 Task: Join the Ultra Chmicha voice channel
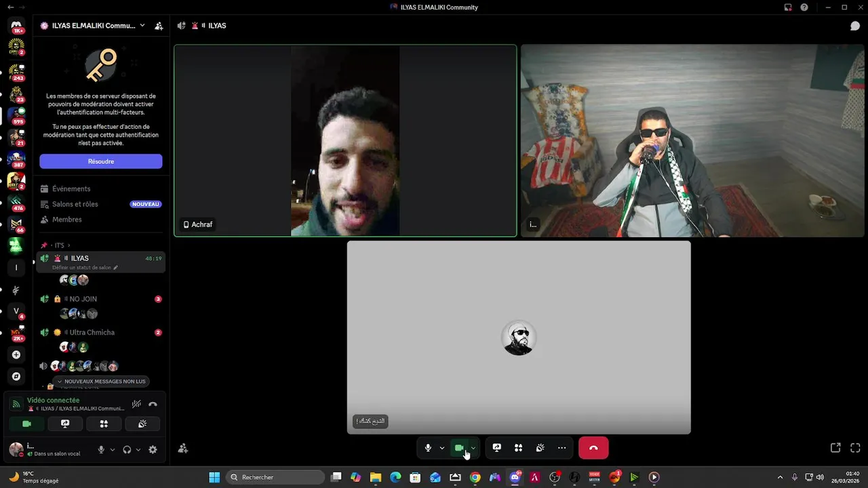point(101,333)
